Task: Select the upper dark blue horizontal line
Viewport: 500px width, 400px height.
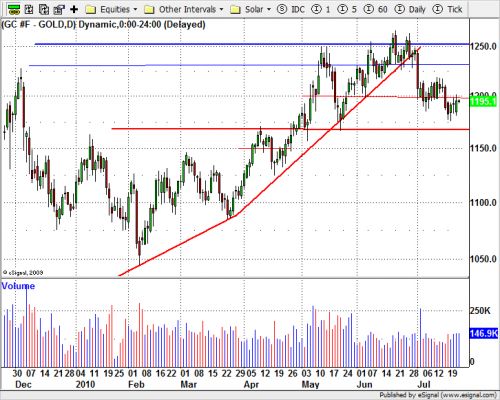Action: [252, 44]
